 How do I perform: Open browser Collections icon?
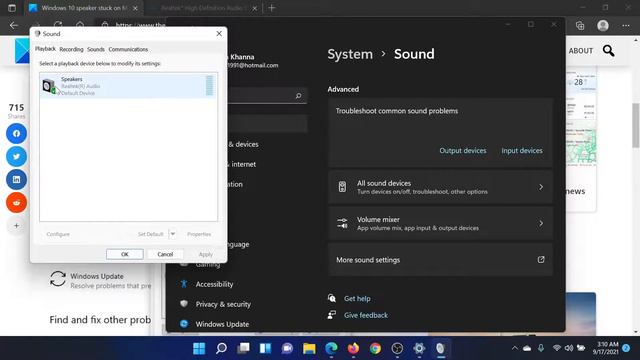pos(580,25)
